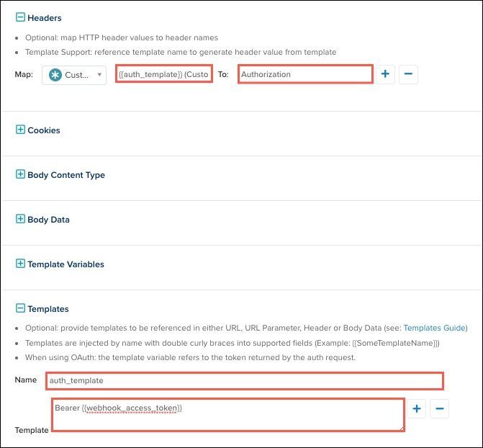Expand the Cookies section plus icon
483x448 pixels.
[20, 130]
